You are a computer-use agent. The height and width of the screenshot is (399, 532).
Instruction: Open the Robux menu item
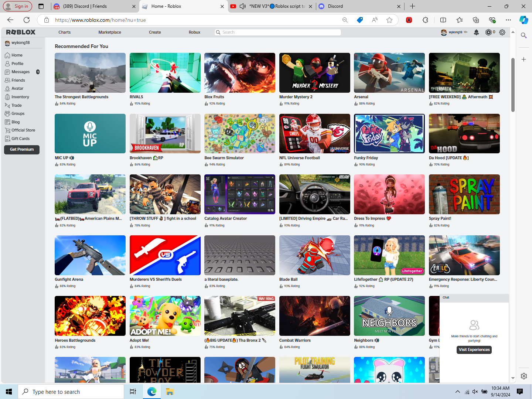click(195, 32)
